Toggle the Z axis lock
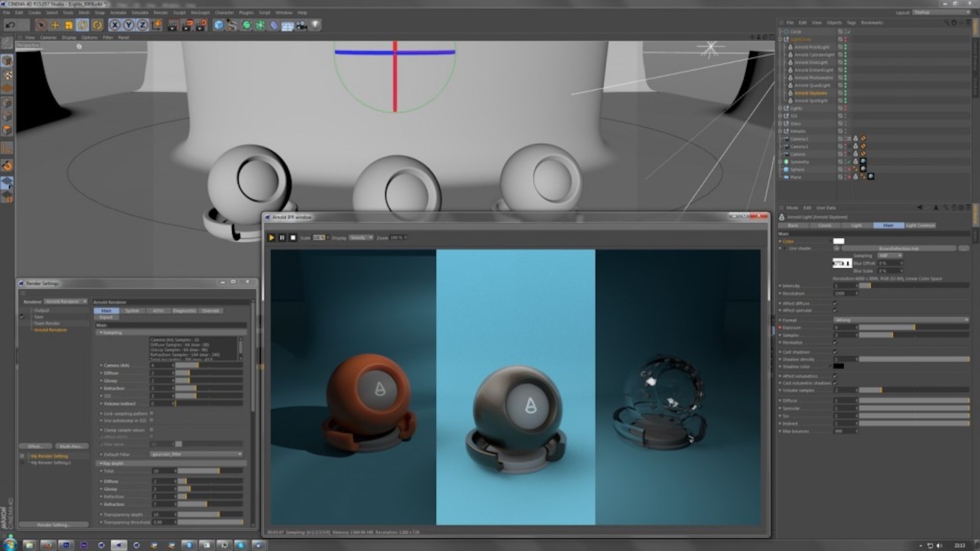This screenshot has height=551, width=980. click(x=142, y=25)
